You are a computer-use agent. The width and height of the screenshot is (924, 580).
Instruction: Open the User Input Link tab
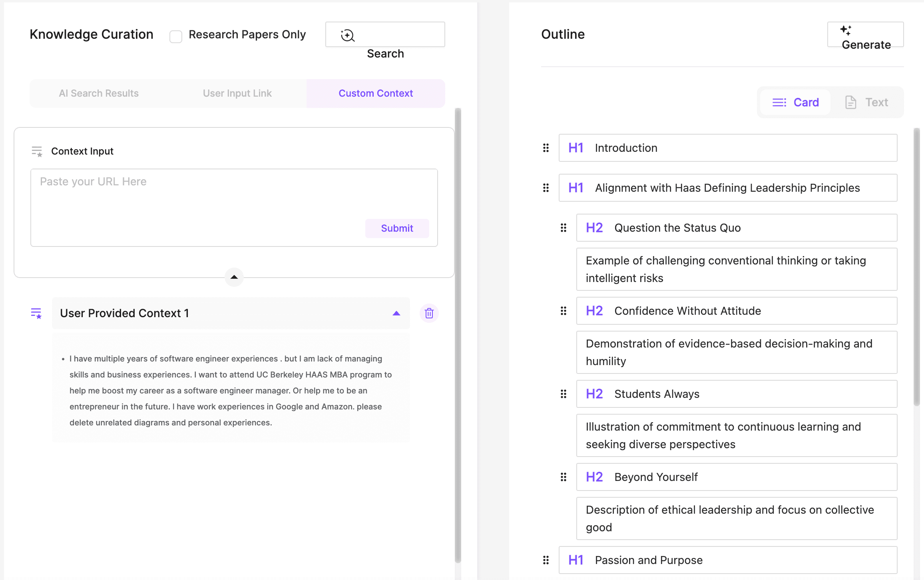(237, 93)
